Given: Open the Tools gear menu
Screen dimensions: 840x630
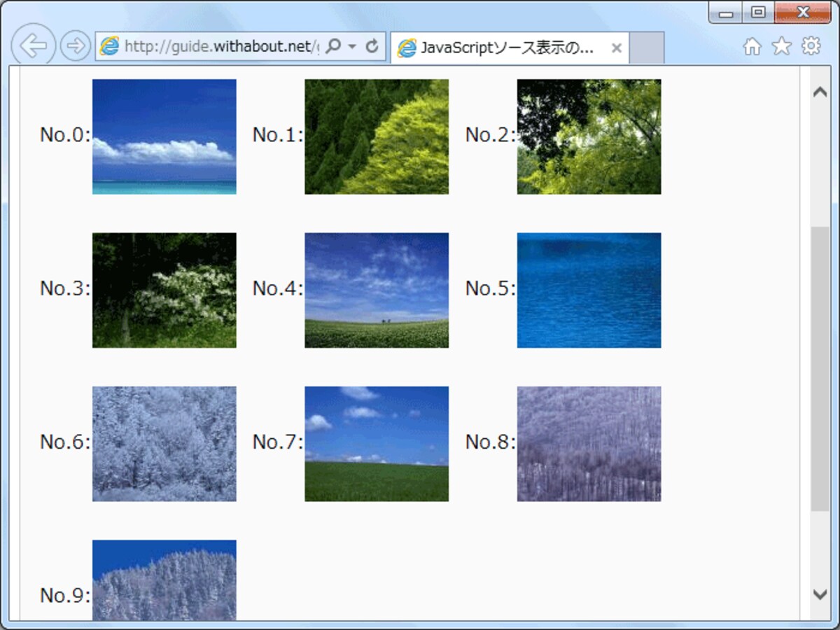Looking at the screenshot, I should tap(811, 46).
